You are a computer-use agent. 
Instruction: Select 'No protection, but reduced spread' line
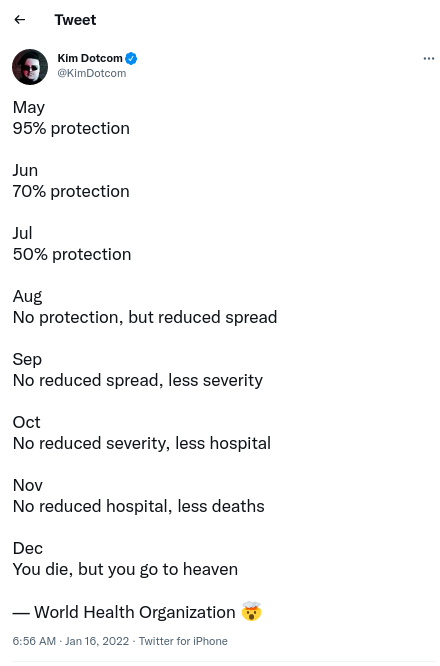[x=145, y=317]
